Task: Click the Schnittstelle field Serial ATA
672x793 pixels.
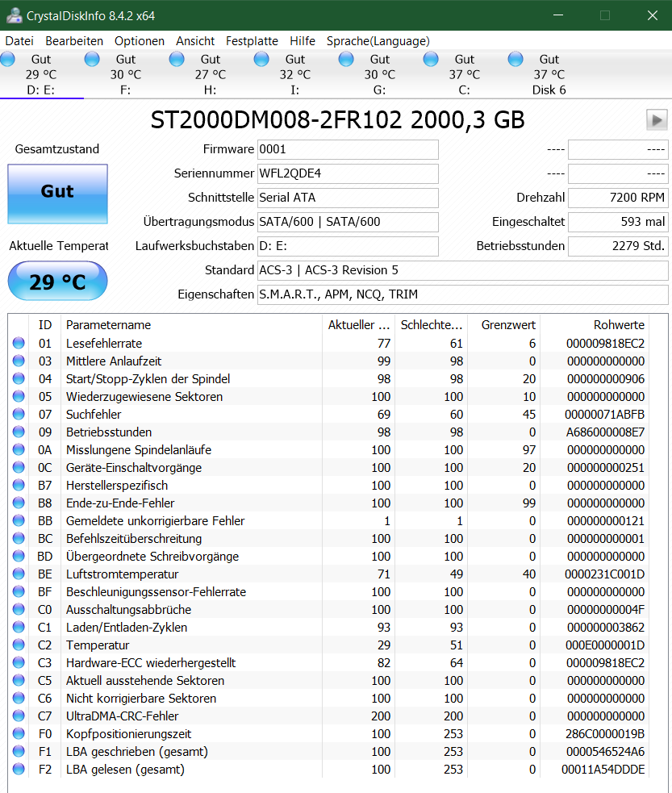Action: click(348, 198)
